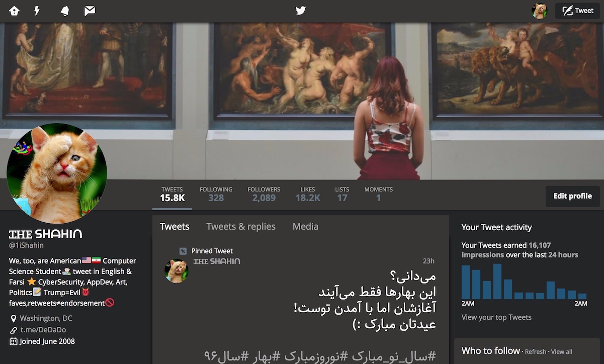Image resolution: width=604 pixels, height=364 pixels.
Task: Open Moments lightning bolt icon
Action: (x=37, y=11)
